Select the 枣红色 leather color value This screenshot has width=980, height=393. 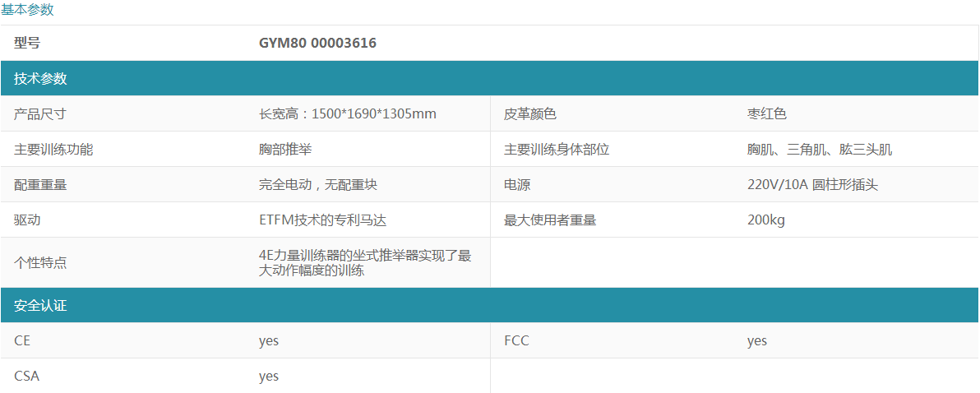coord(767,114)
